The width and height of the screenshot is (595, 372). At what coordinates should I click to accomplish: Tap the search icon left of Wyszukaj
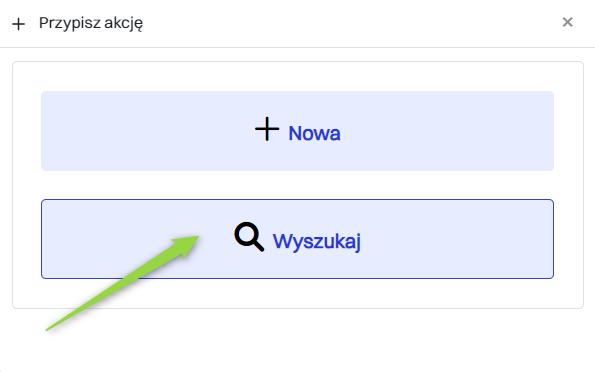click(x=249, y=237)
